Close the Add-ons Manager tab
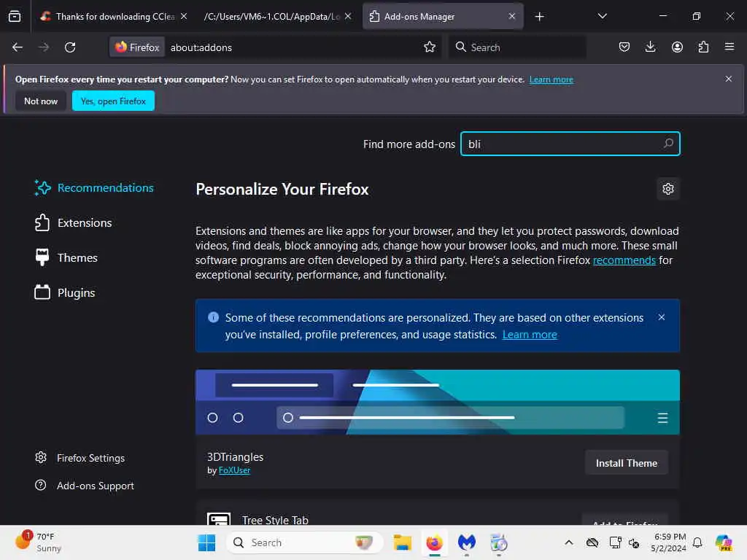747x560 pixels. point(511,16)
